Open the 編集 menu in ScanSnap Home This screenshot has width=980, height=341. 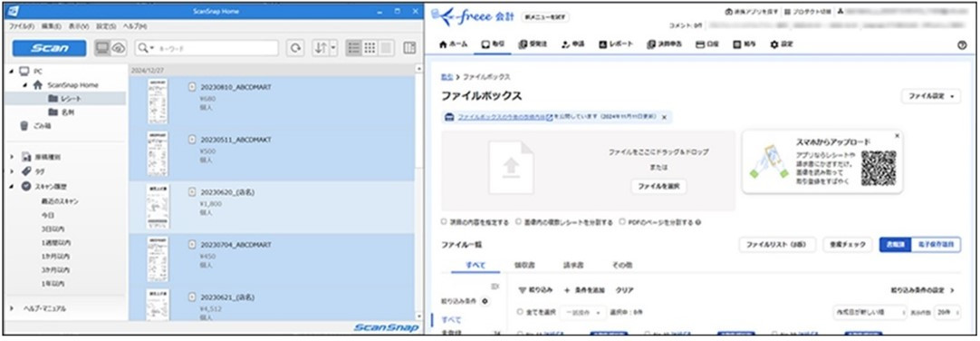click(52, 26)
